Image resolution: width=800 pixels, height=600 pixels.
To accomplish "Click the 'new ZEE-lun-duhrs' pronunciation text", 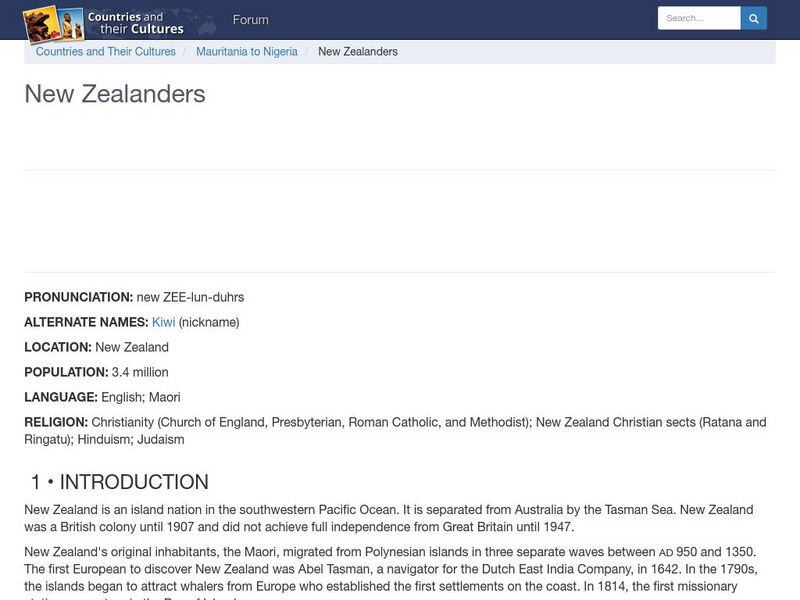I will click(190, 297).
